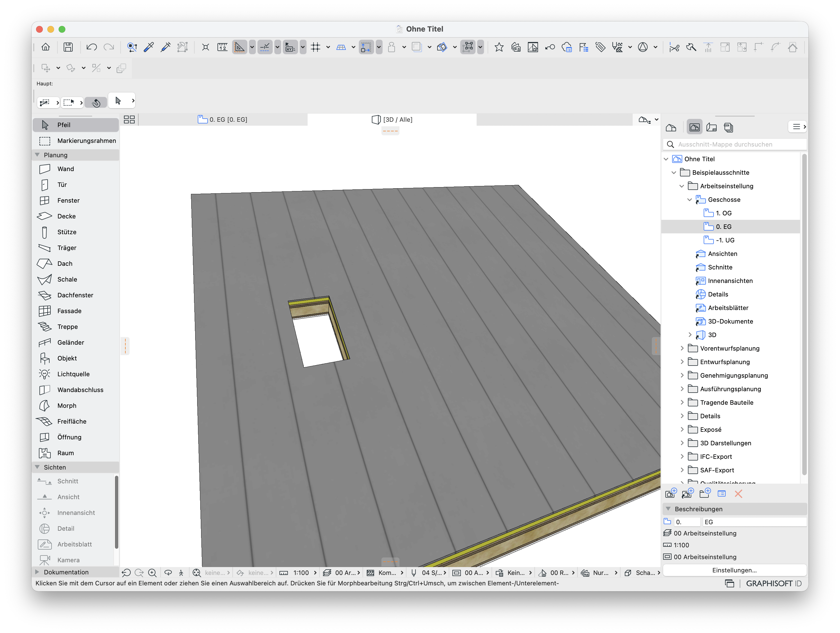Select the Freifläche tool
840x633 pixels.
click(x=75, y=421)
